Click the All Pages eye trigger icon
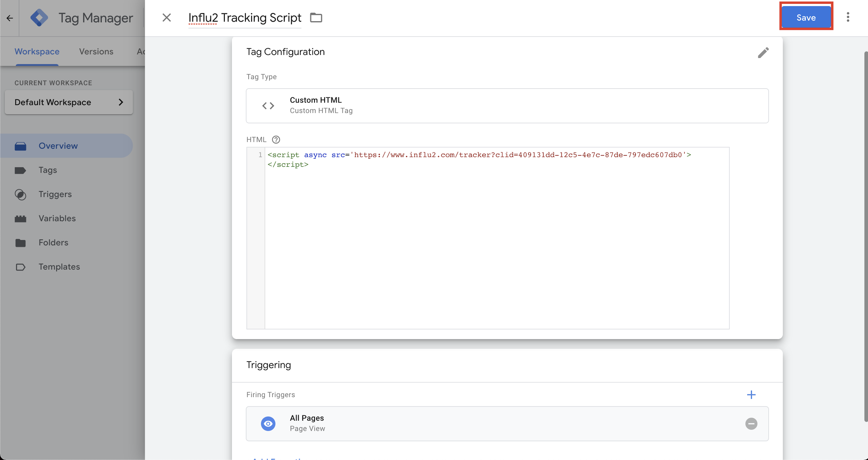Image resolution: width=868 pixels, height=460 pixels. click(268, 424)
